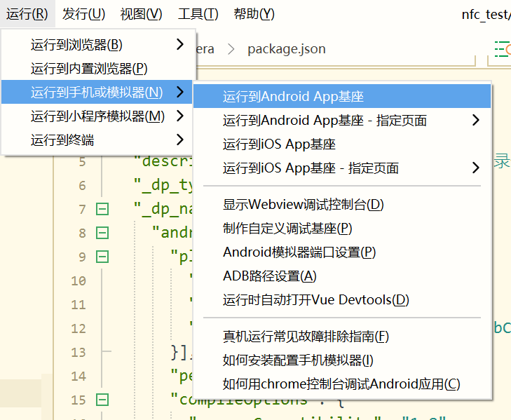Open ADB路径设置(A)
Viewport: 511px width, 420px height.
tap(269, 276)
